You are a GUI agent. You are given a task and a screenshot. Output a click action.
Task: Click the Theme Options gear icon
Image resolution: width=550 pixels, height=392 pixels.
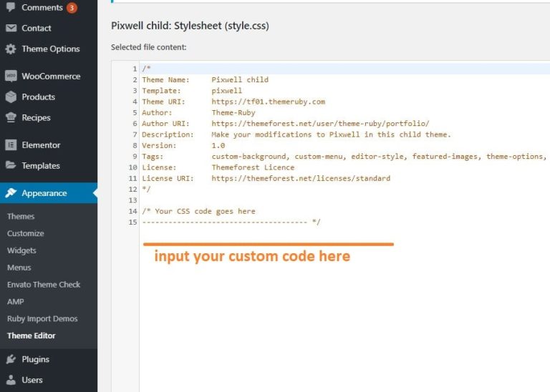[x=11, y=49]
